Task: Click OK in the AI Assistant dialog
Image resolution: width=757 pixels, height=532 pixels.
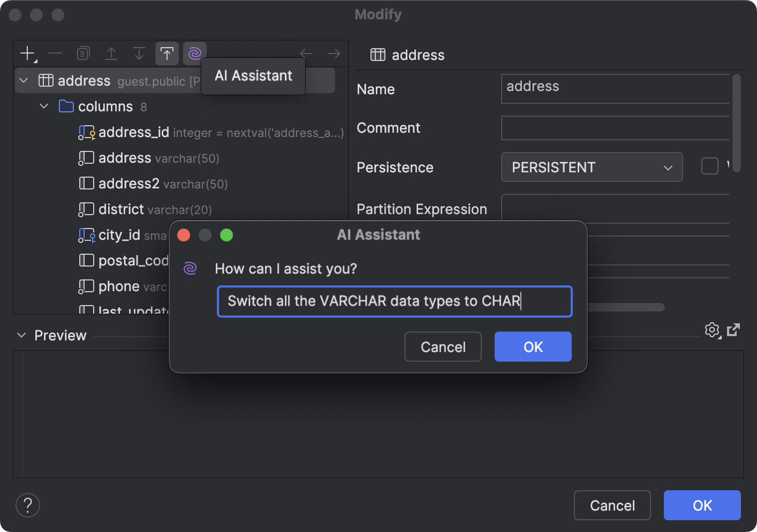Action: pyautogui.click(x=533, y=346)
